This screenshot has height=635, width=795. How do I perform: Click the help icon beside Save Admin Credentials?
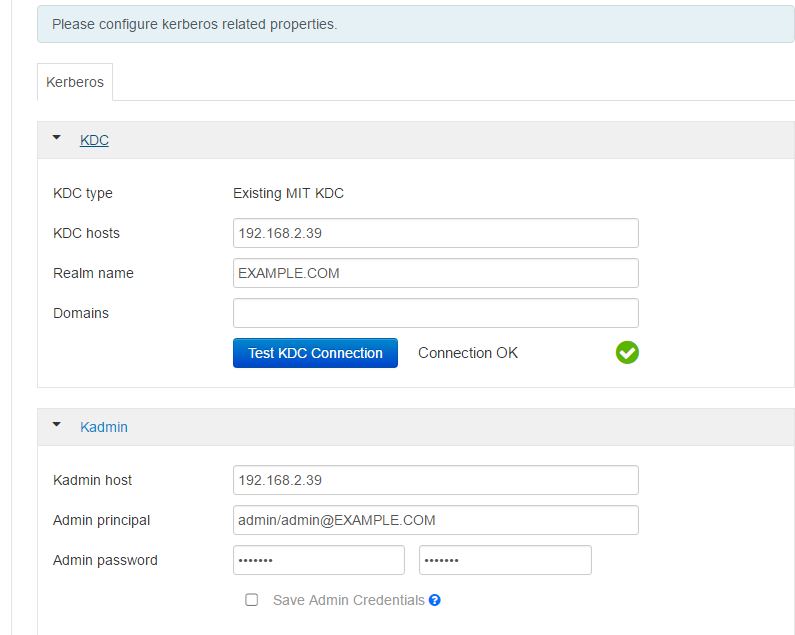pos(435,600)
